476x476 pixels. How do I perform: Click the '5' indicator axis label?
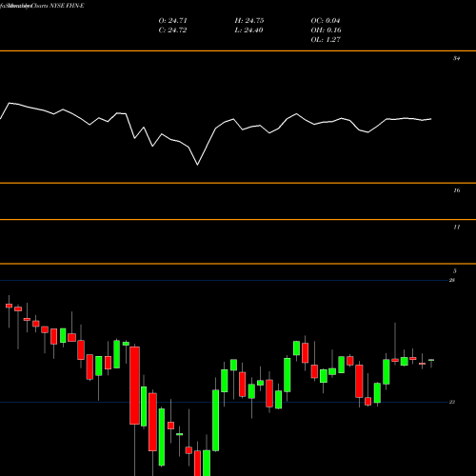455,271
